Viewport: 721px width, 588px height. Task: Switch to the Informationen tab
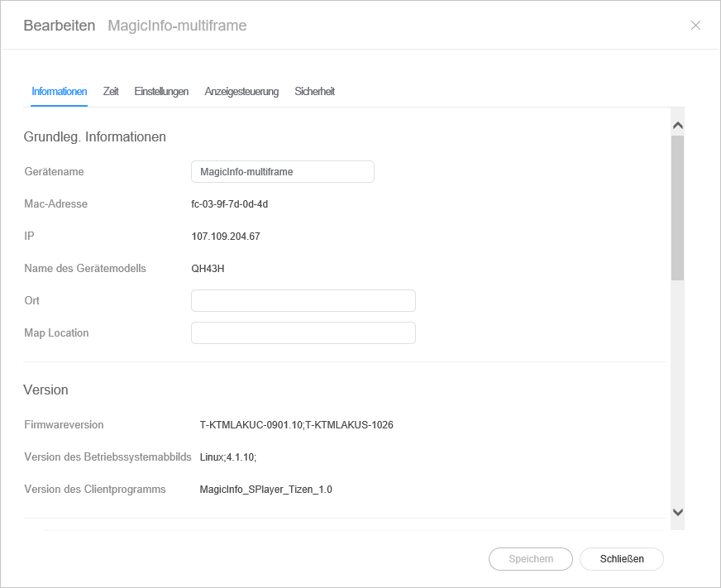click(60, 92)
